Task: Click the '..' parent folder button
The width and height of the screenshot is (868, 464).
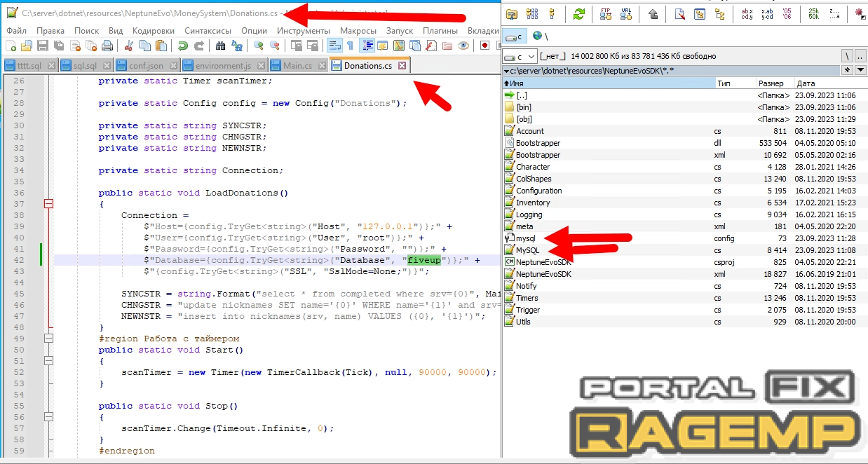Action: point(860,56)
